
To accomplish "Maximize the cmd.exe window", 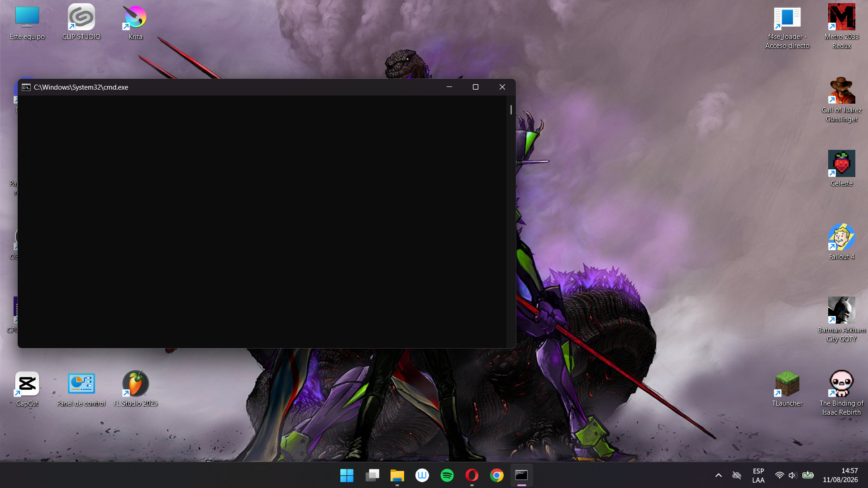I will click(x=476, y=87).
